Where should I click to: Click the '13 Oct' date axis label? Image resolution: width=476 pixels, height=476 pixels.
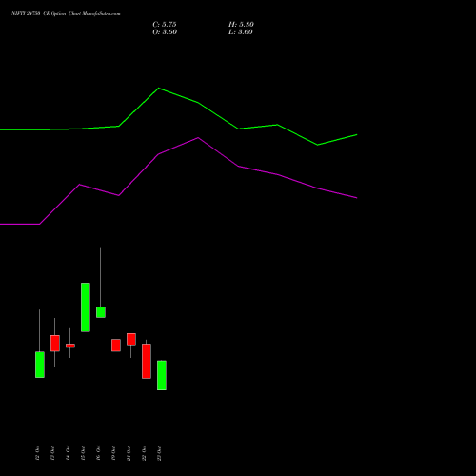point(52,453)
